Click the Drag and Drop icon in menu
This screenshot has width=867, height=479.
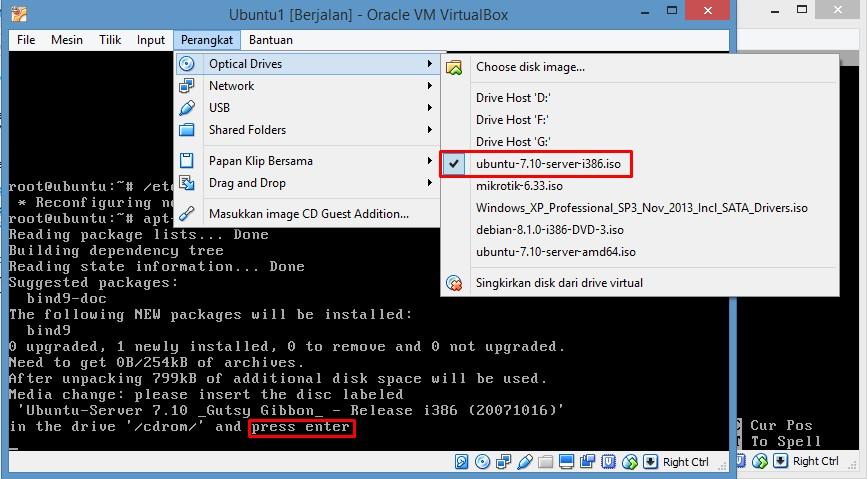point(187,183)
